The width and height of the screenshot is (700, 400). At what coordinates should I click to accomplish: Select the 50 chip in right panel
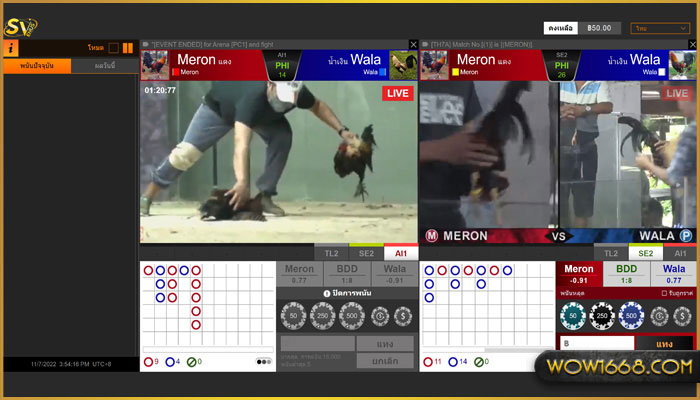[x=572, y=316]
